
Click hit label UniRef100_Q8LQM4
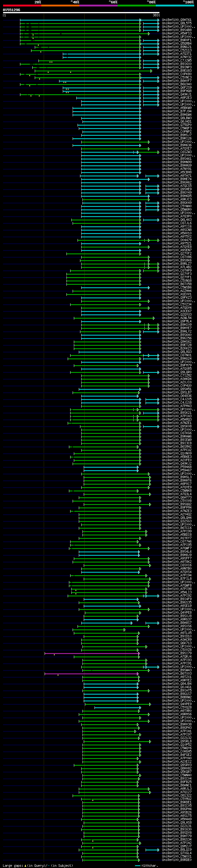(x=177, y=518)
